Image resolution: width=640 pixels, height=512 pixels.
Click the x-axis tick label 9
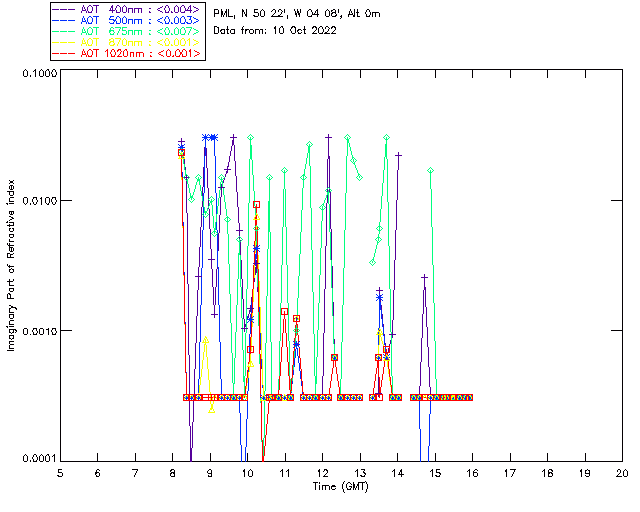(210, 473)
